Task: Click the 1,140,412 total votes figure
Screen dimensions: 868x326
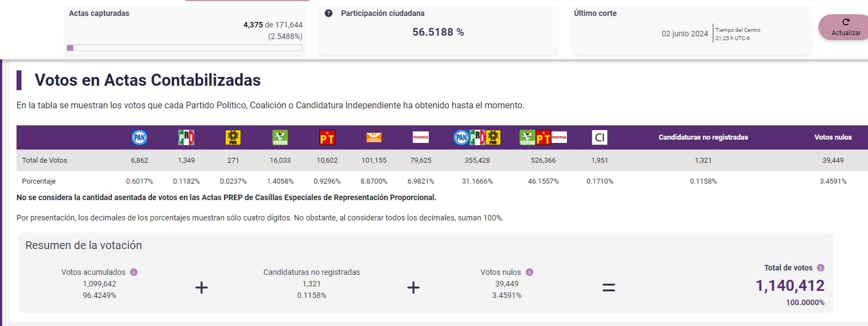Action: coord(790,286)
